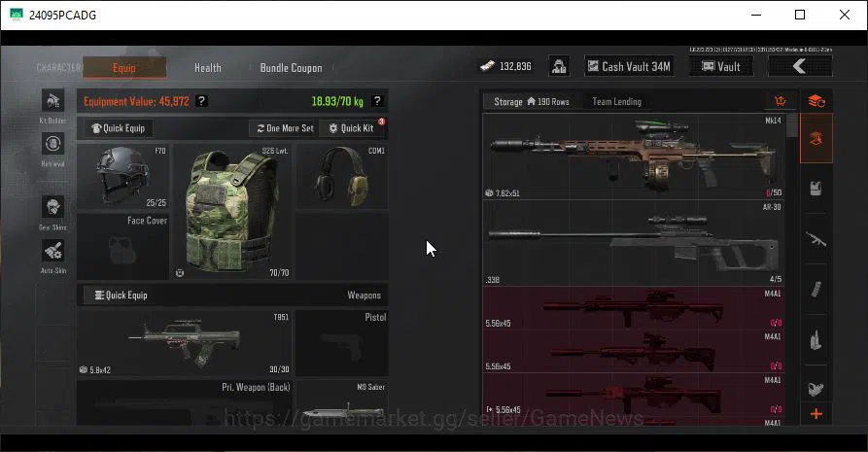Select the armor vest storage filter
The height and width of the screenshot is (452, 868).
click(816, 189)
